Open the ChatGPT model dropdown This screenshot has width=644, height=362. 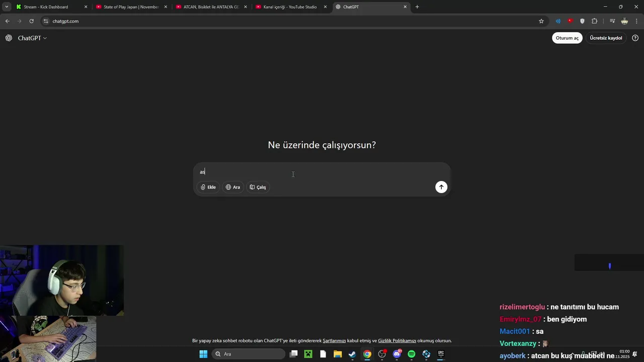(32, 38)
